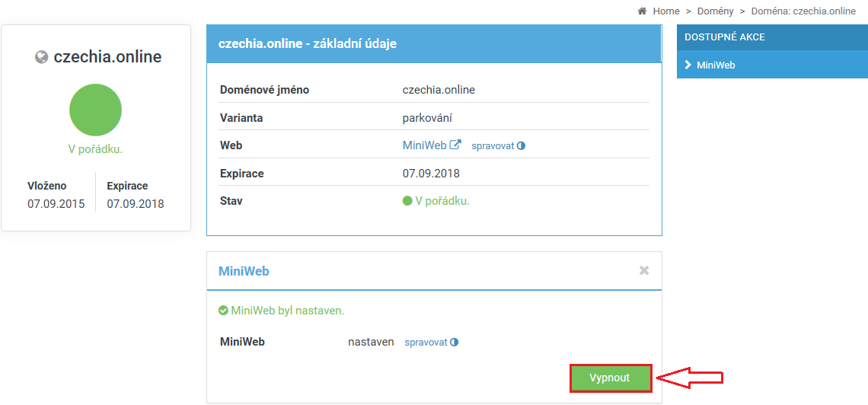Screen dimensions: 868x405
Task: Click the half-circle icon in the MiniWeb panel row
Action: coord(455,343)
